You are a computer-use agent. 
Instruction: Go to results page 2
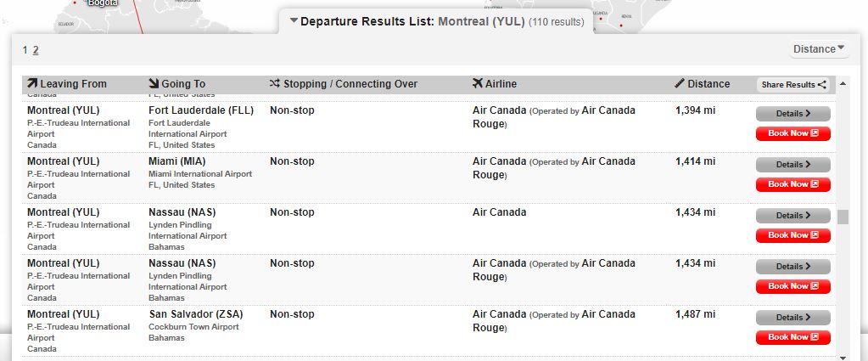(36, 50)
